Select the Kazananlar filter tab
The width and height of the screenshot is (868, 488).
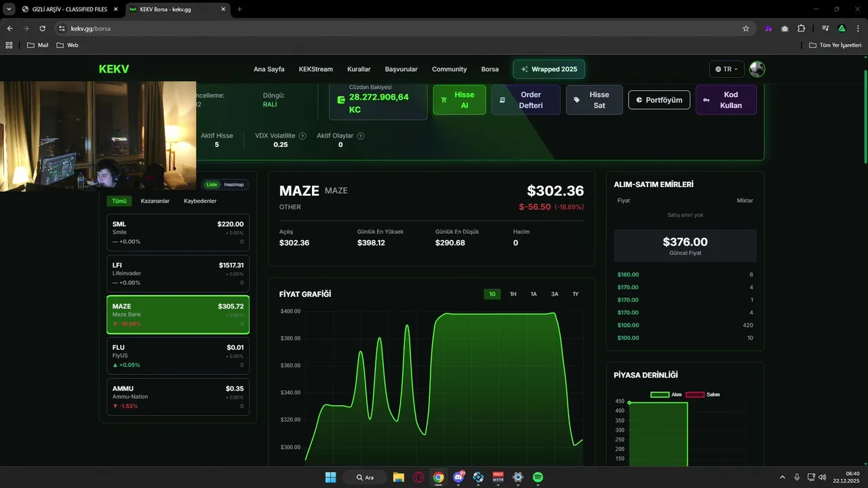coord(155,201)
